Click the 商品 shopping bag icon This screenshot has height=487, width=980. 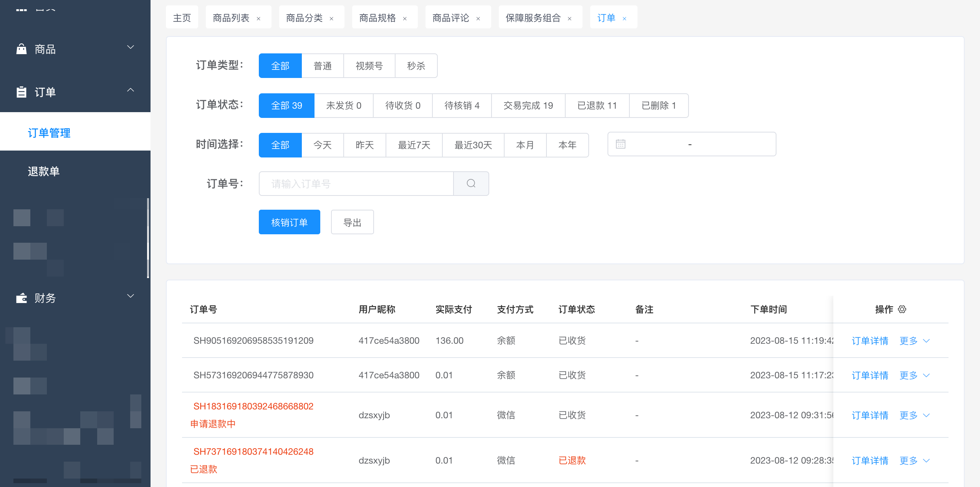click(x=22, y=49)
